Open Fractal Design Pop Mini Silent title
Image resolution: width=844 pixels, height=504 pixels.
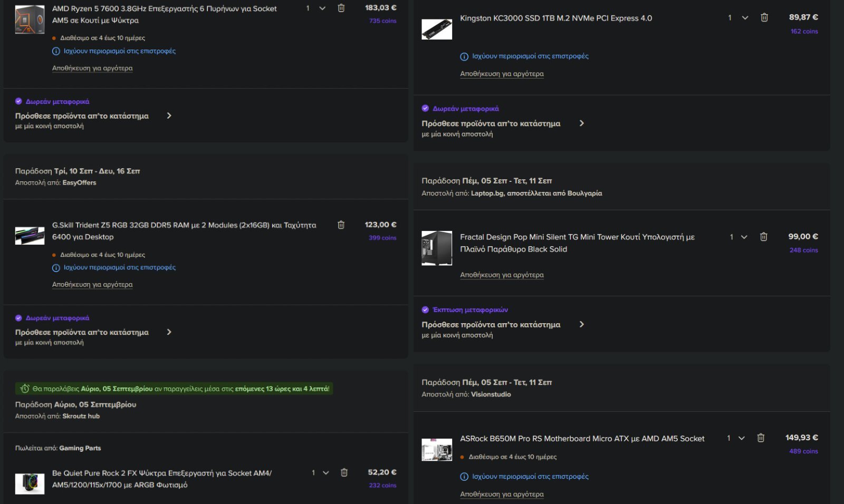(x=577, y=243)
